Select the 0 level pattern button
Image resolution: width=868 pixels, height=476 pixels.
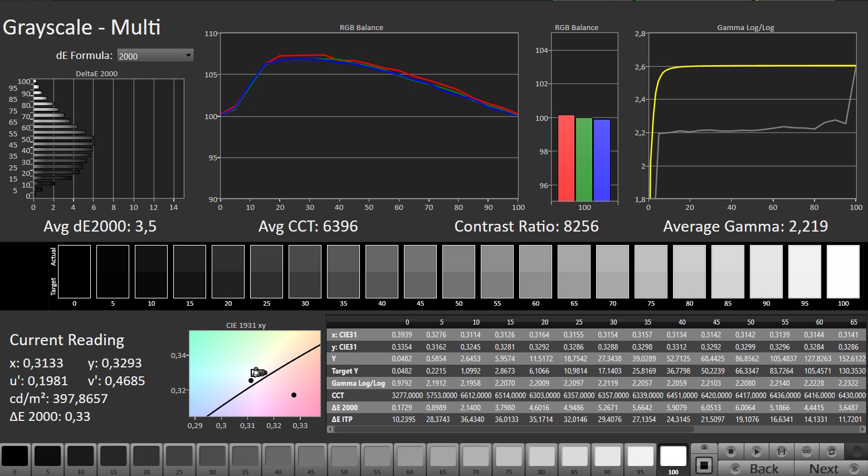pos(15,460)
